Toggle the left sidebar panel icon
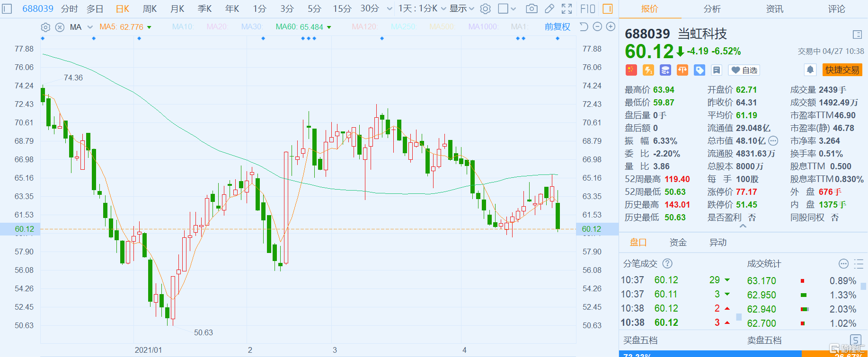 [x=7, y=9]
